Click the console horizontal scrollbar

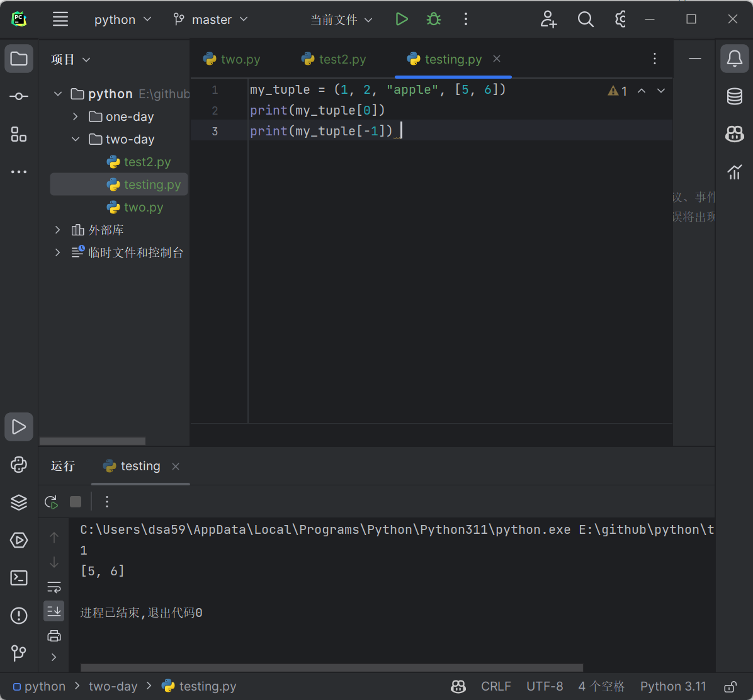click(x=332, y=668)
